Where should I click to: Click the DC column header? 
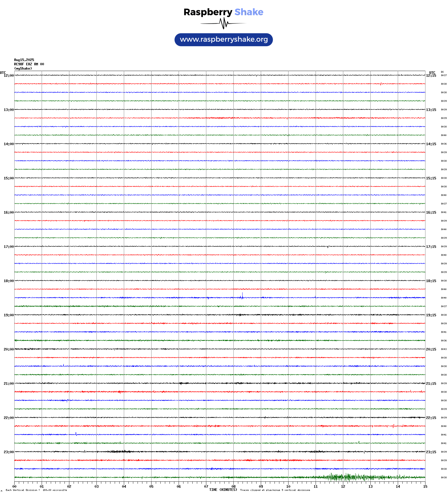[x=442, y=72]
